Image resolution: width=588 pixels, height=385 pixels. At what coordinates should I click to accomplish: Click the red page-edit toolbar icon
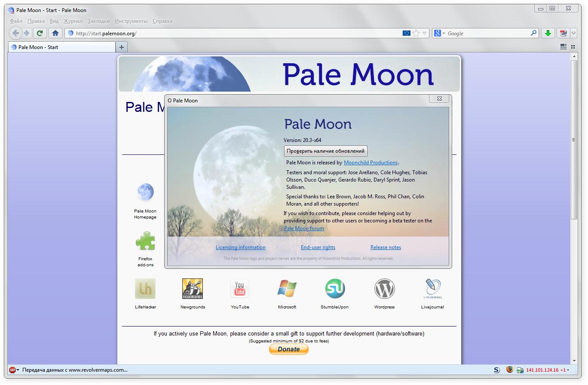pos(563,33)
